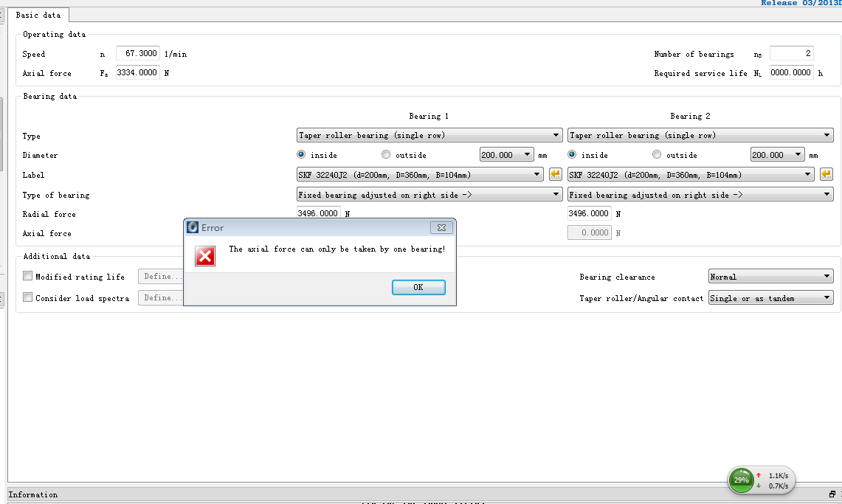The image size is (842, 504).
Task: Click the Bearing 2 column heading
Action: [690, 116]
